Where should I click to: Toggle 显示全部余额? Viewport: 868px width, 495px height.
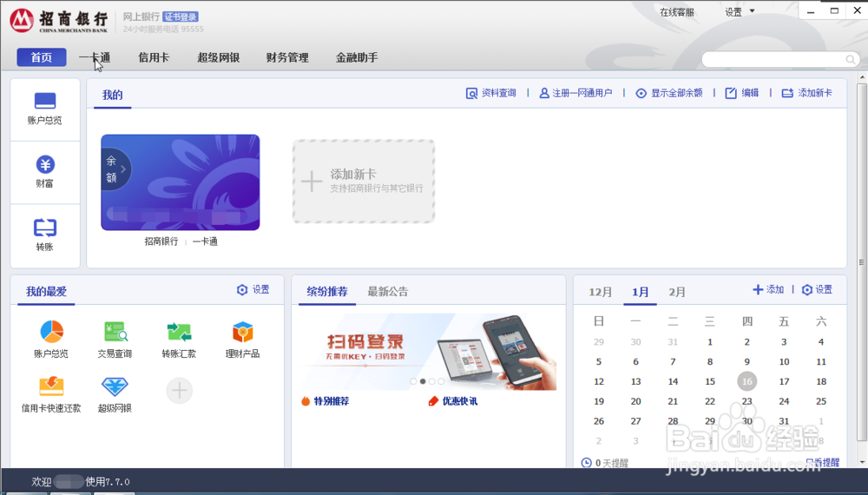(x=669, y=93)
